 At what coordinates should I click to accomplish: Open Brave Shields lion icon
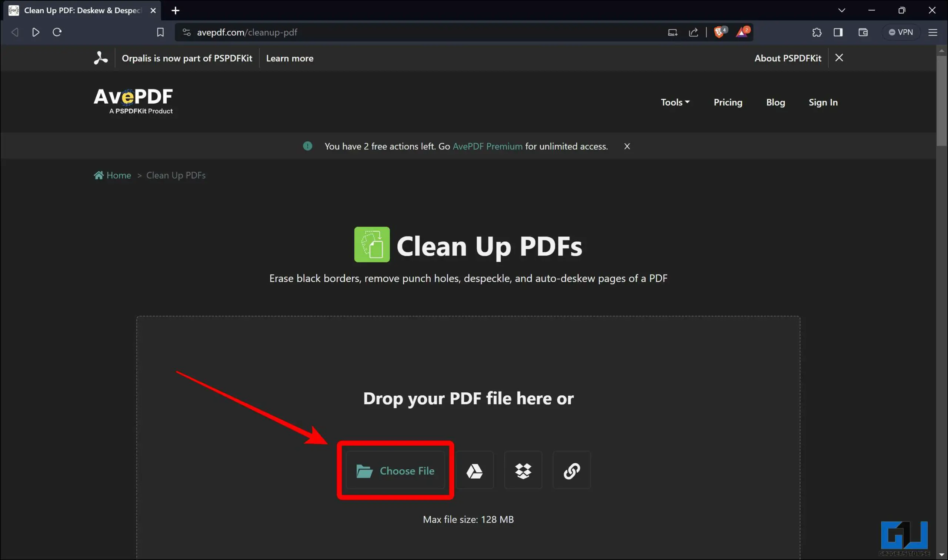(x=720, y=32)
